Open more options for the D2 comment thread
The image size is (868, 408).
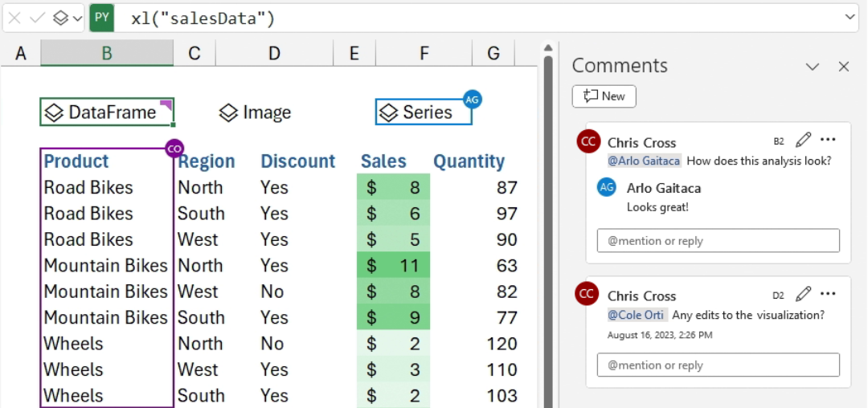coord(829,294)
